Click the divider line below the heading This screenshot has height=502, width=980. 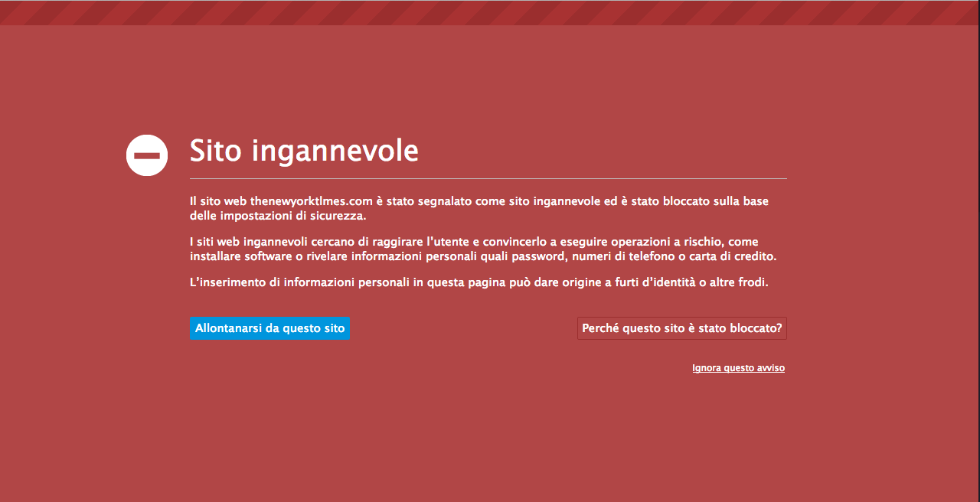click(488, 178)
